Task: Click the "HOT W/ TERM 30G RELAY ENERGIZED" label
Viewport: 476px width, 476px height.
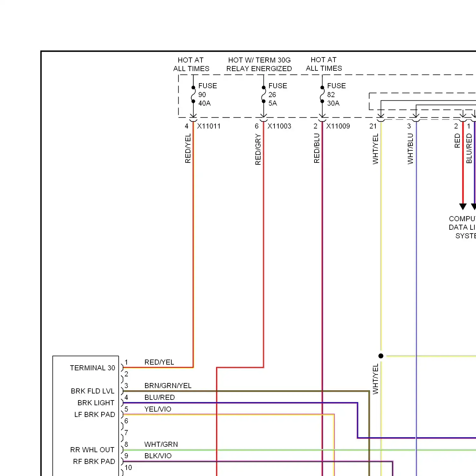Action: coord(259,64)
